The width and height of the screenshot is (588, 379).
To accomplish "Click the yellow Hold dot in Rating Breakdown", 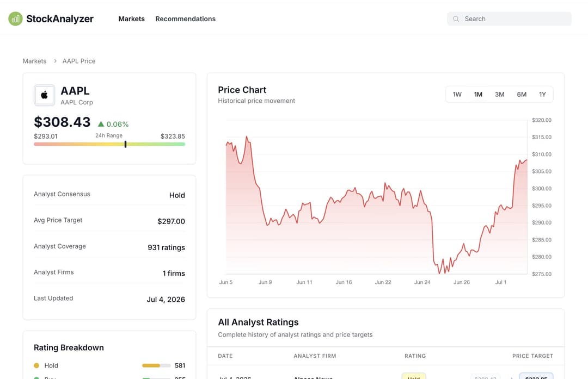I will pos(36,365).
